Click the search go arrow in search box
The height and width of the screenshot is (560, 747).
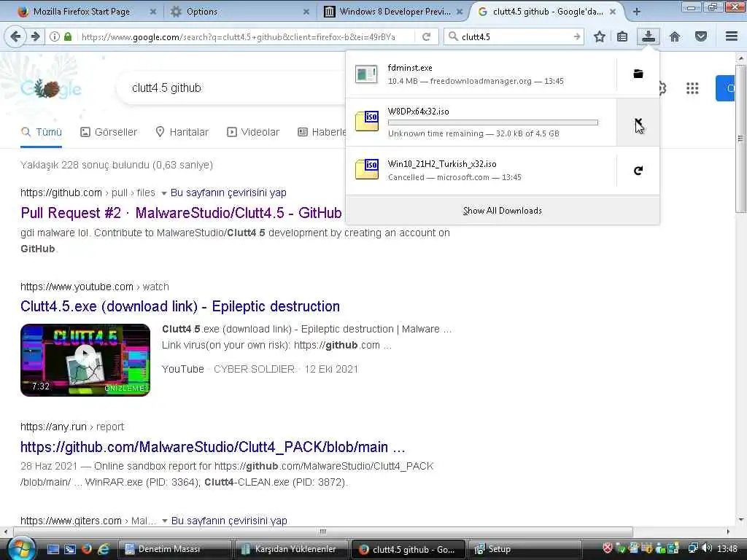pos(576,36)
